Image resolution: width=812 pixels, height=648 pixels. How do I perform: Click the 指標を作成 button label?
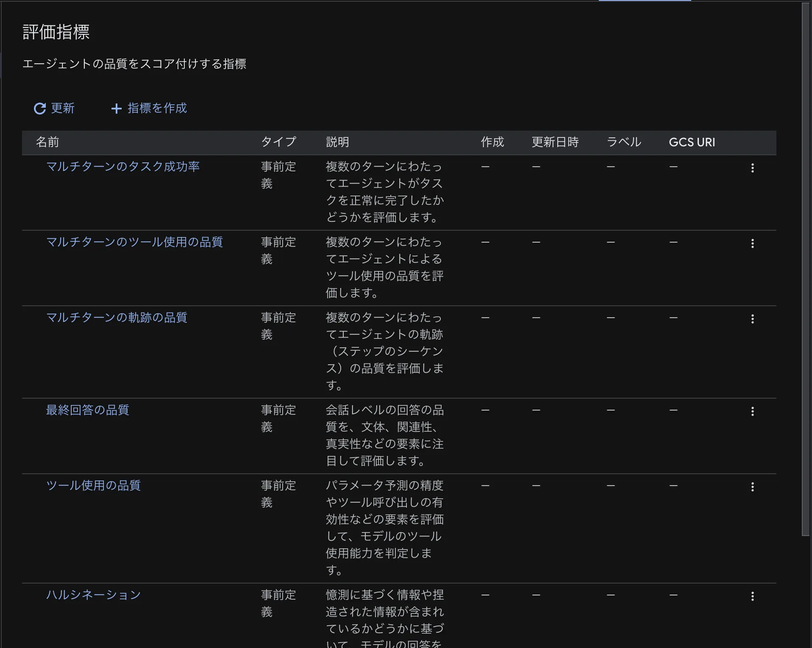pyautogui.click(x=157, y=108)
